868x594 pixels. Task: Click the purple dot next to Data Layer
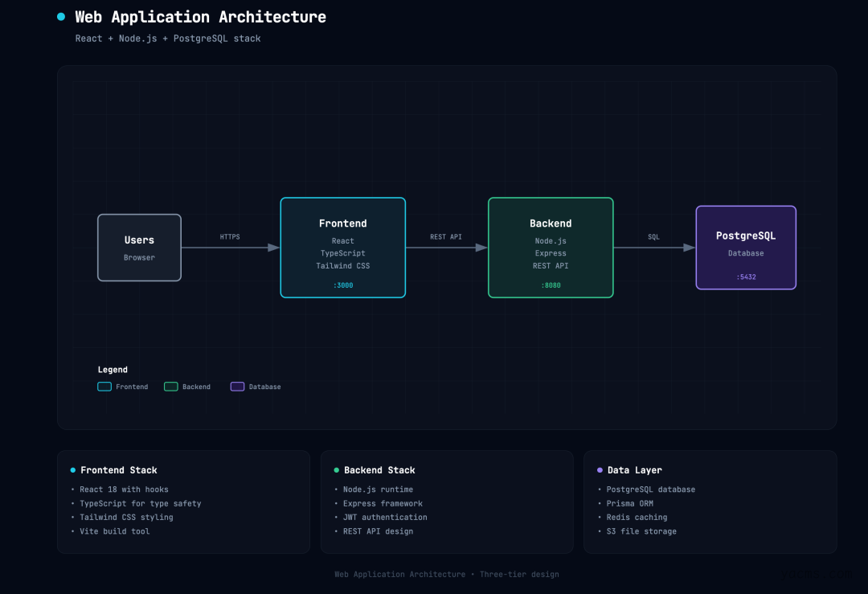(600, 470)
